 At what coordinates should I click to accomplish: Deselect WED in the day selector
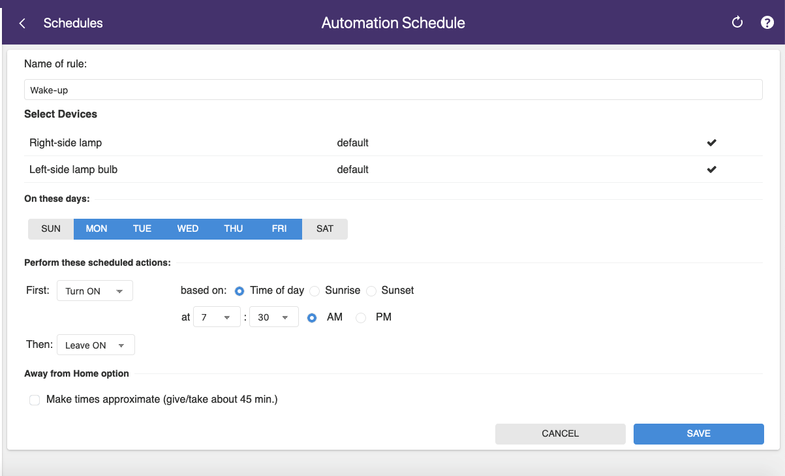pyautogui.click(x=188, y=229)
